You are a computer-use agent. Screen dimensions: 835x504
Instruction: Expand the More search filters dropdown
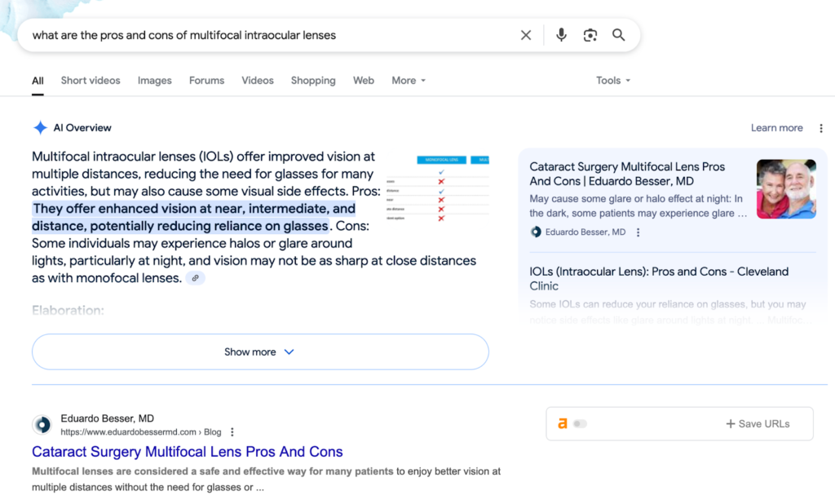(x=409, y=81)
